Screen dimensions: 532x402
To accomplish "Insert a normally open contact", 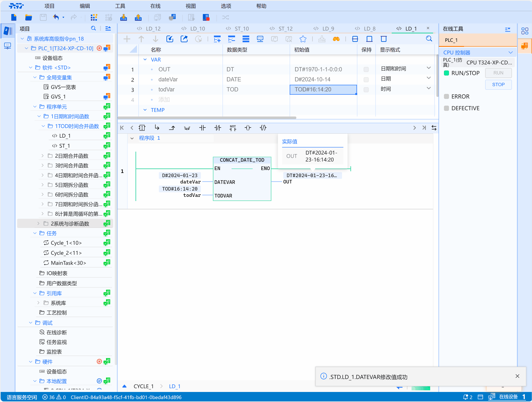I will pyautogui.click(x=202, y=128).
